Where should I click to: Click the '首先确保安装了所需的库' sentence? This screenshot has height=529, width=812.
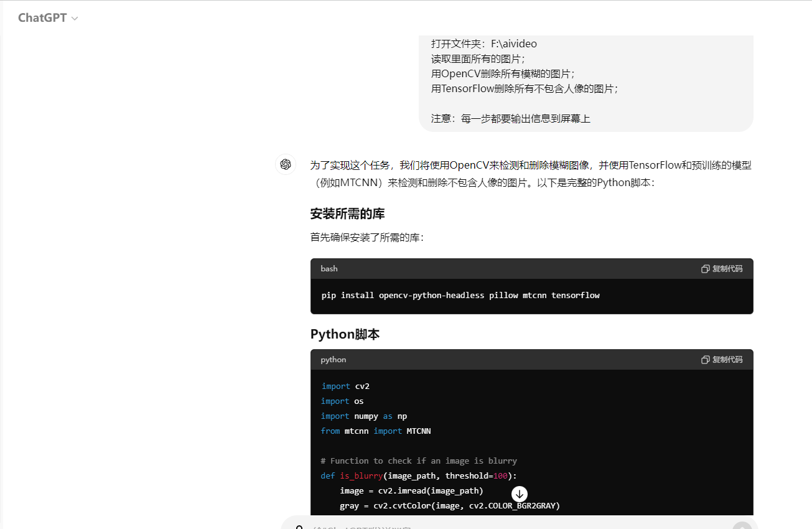(366, 237)
